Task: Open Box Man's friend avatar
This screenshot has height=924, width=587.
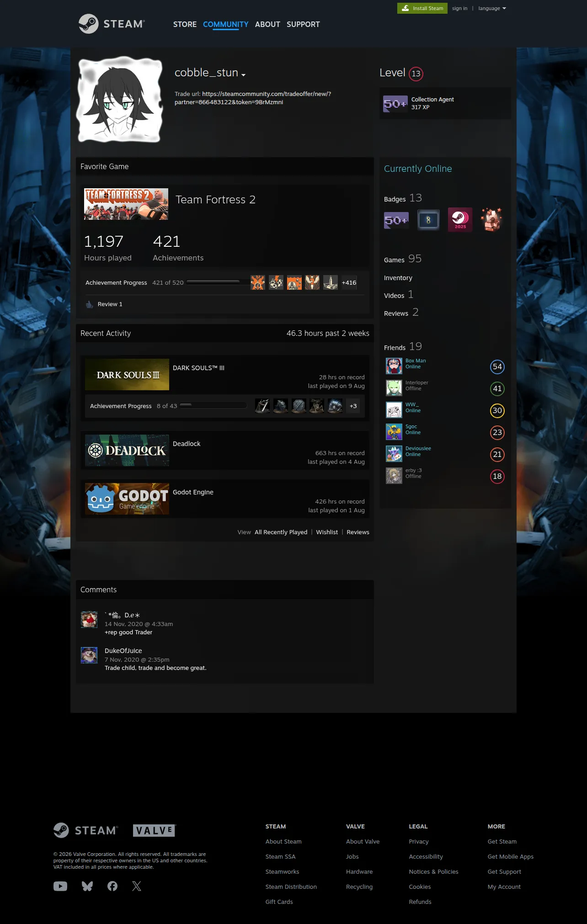Action: click(394, 366)
